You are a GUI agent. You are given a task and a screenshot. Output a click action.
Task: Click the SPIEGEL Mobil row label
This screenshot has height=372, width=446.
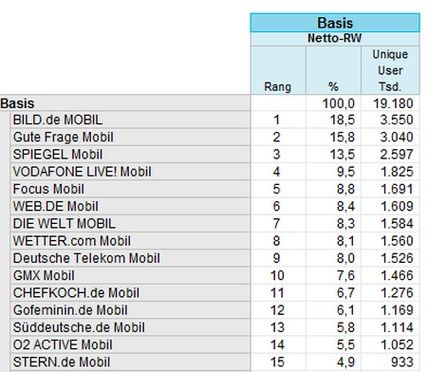point(130,155)
